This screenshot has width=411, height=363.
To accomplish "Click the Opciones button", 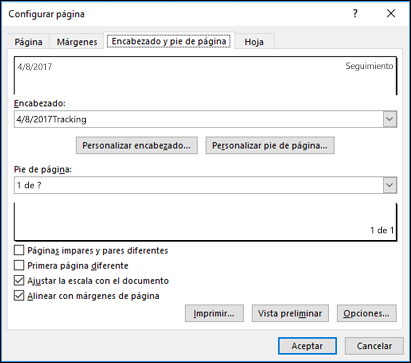I will (367, 313).
